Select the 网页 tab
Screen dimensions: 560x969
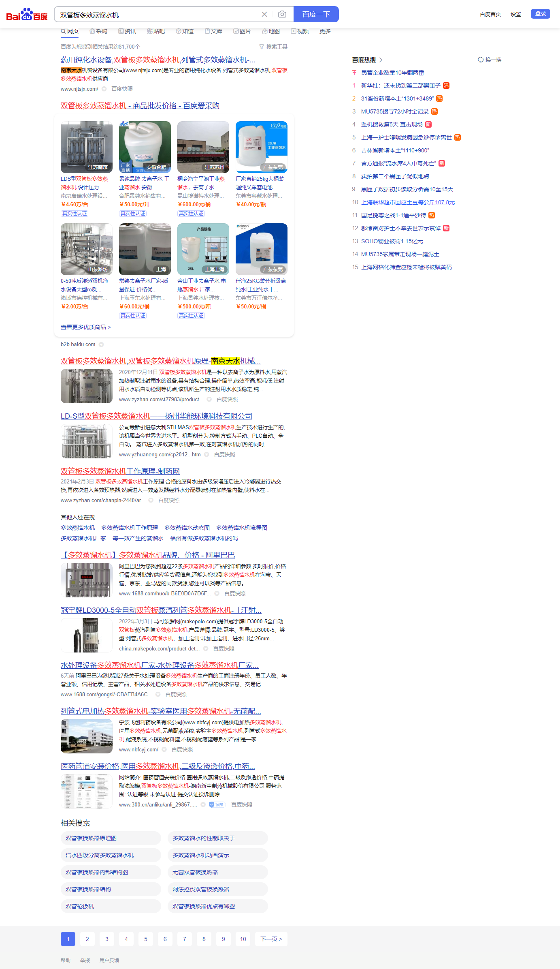(70, 31)
